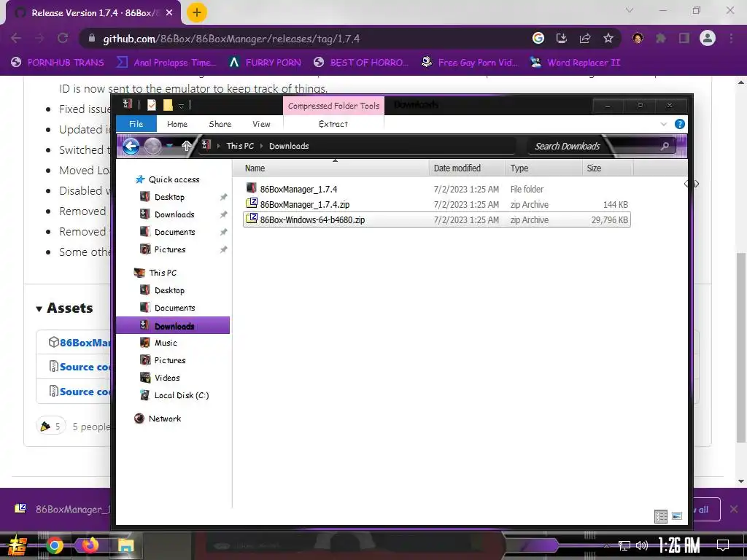Viewport: 747px width, 560px height.
Task: Open Extract tab in Explorer ribbon
Action: [x=333, y=124]
